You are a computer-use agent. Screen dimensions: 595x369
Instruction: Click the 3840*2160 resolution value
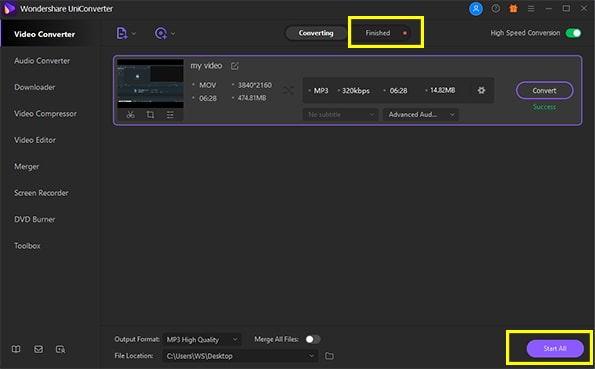click(255, 85)
